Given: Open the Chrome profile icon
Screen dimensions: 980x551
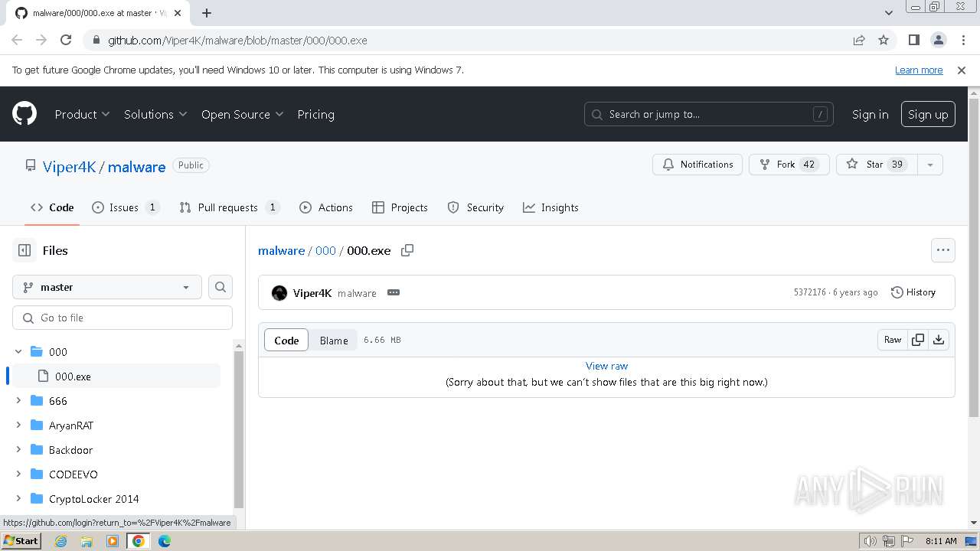Looking at the screenshot, I should click(938, 40).
